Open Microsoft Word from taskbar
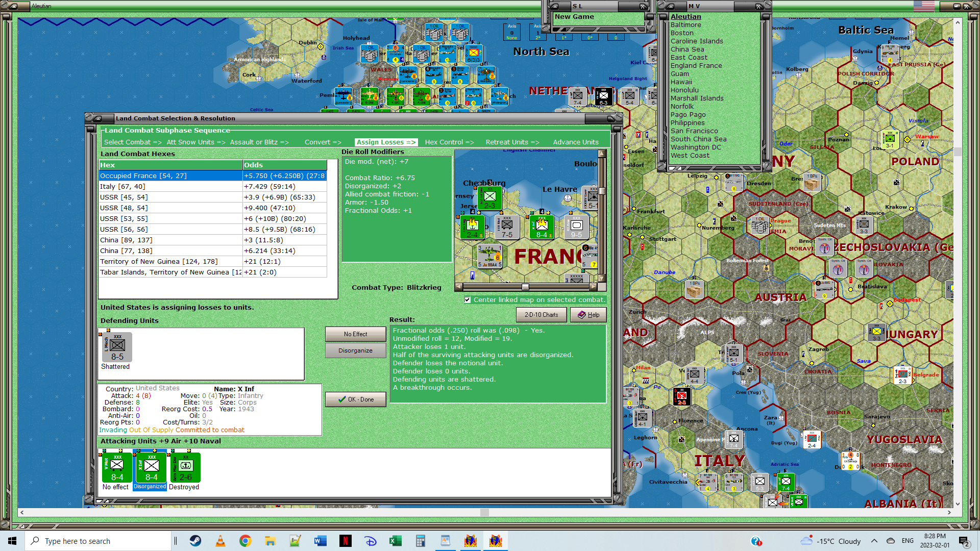Viewport: 980px width, 551px height. point(321,541)
